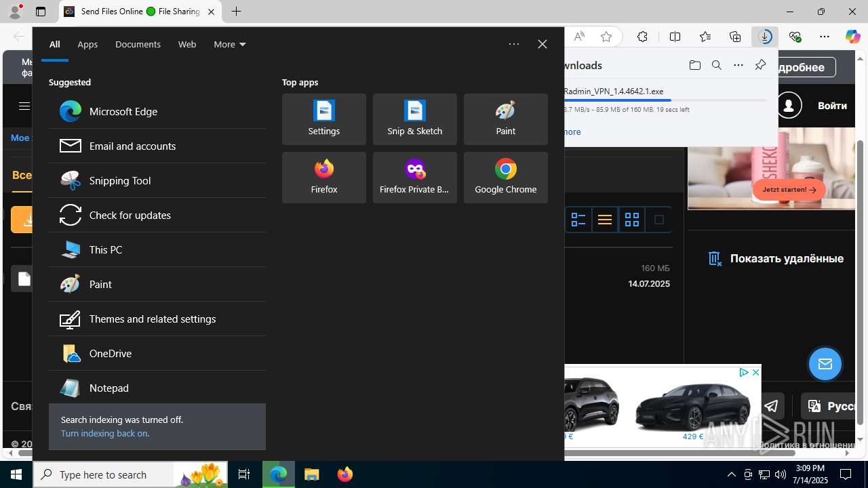Viewport: 868px width, 488px height.
Task: Click the blue mail contact button
Action: tap(825, 364)
